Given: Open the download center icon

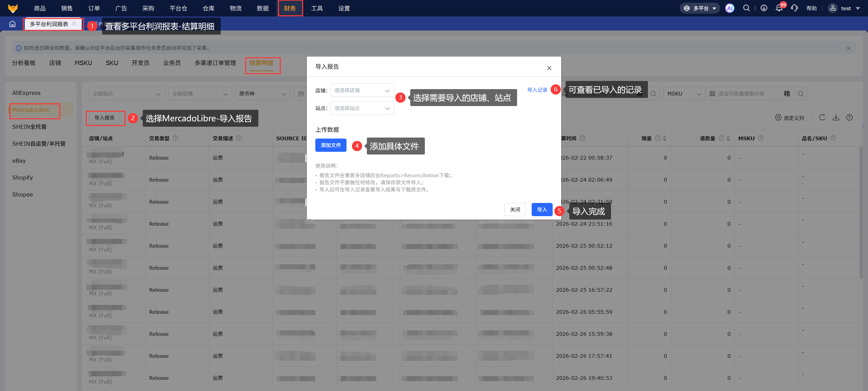Looking at the screenshot, I should point(764,8).
